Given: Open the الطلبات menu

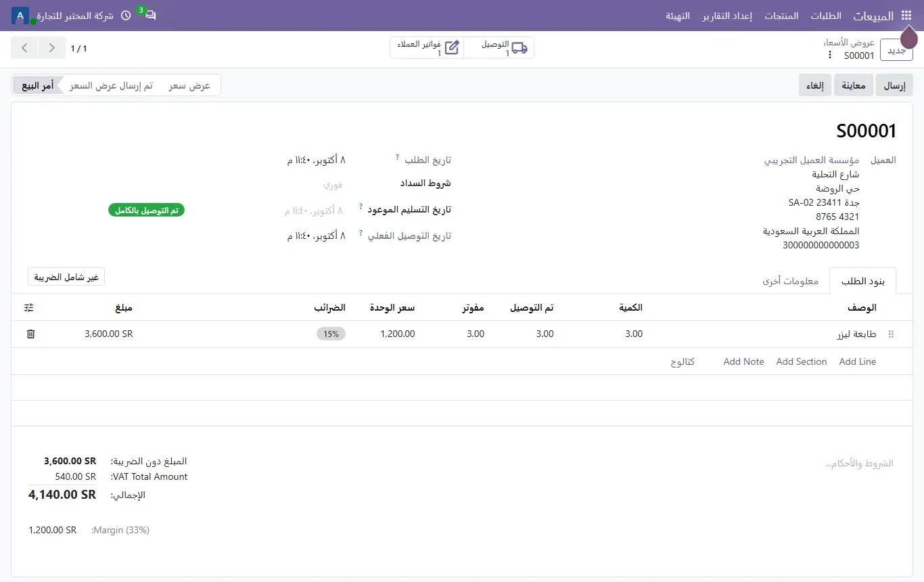Looking at the screenshot, I should (x=826, y=16).
